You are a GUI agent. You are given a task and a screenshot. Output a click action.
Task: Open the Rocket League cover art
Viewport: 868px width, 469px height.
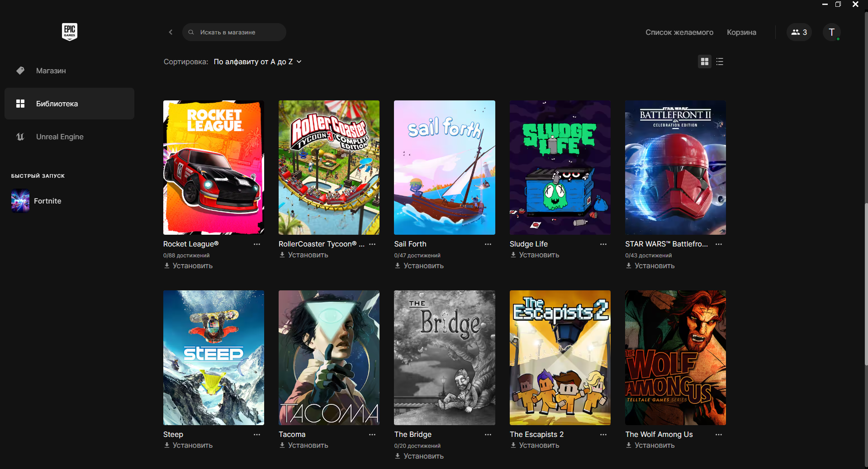(213, 167)
